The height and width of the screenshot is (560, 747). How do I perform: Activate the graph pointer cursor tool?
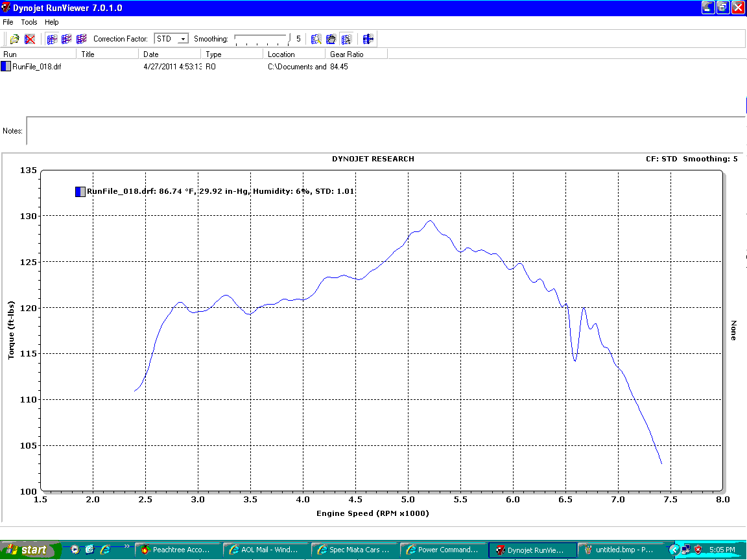346,39
